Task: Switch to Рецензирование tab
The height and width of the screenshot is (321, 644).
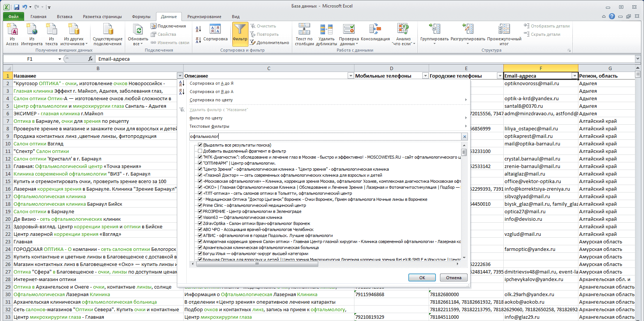Action: pyautogui.click(x=204, y=17)
